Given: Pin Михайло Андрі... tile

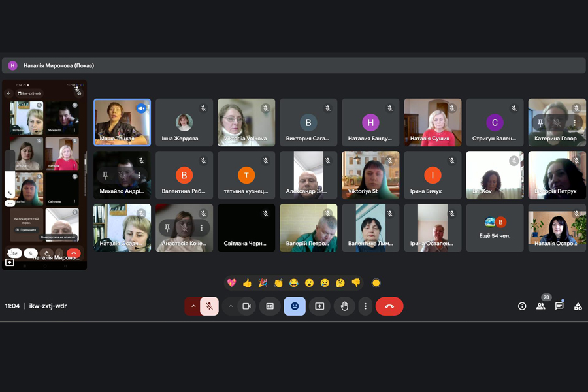Looking at the screenshot, I should coord(105,175).
